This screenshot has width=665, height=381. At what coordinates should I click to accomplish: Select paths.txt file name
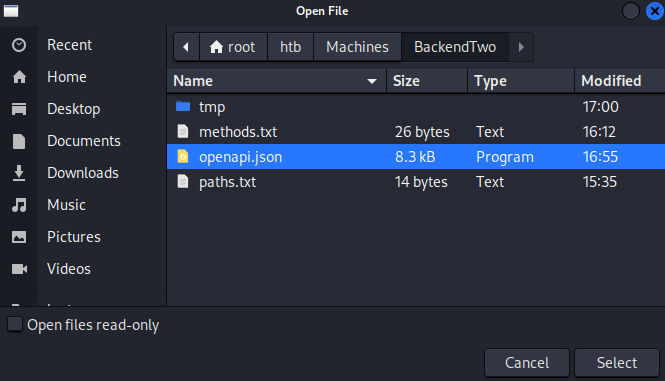[227, 182]
